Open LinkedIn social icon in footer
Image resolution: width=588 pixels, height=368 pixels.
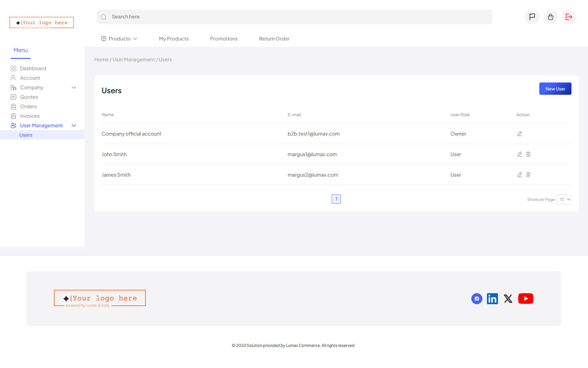[x=492, y=299]
